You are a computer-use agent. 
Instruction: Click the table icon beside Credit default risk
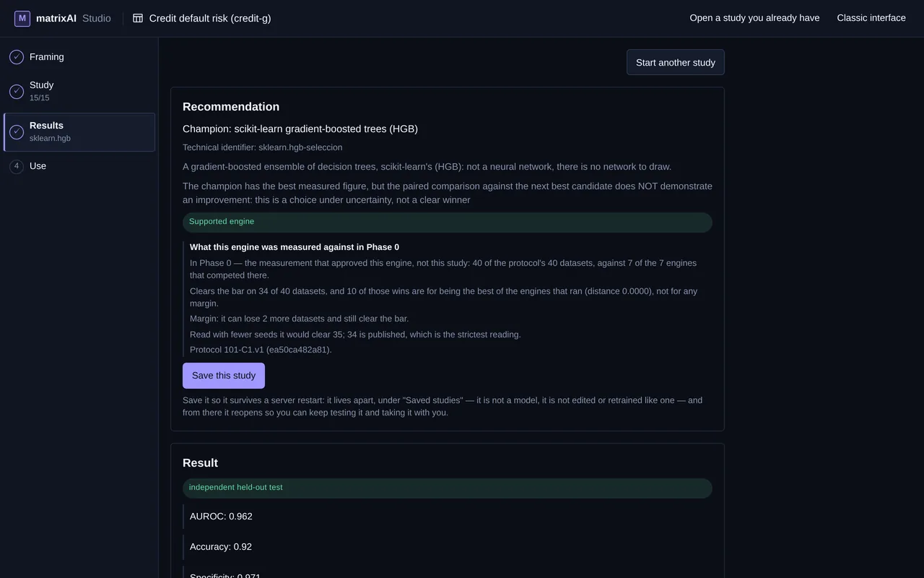[x=138, y=18]
